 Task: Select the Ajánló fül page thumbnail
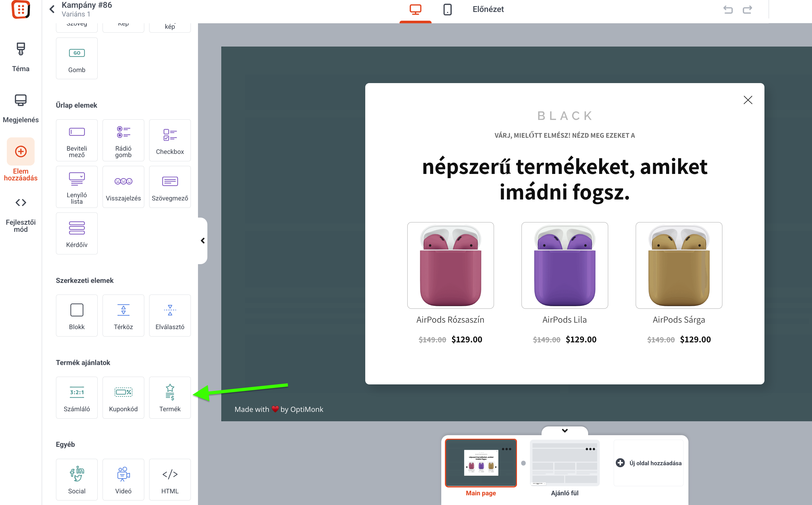pyautogui.click(x=565, y=463)
